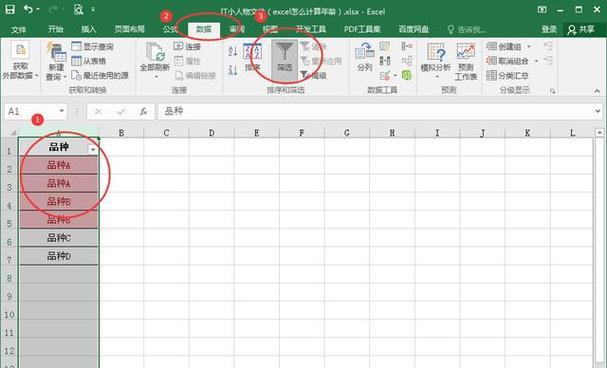The width and height of the screenshot is (607, 368).
Task: Switch to the 开始 (Home) tab
Action: tap(56, 29)
